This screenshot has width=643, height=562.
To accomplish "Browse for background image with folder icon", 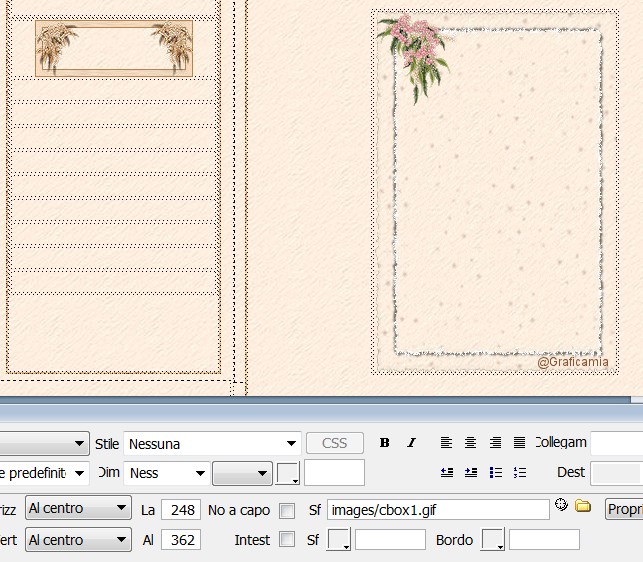I will pyautogui.click(x=583, y=506).
